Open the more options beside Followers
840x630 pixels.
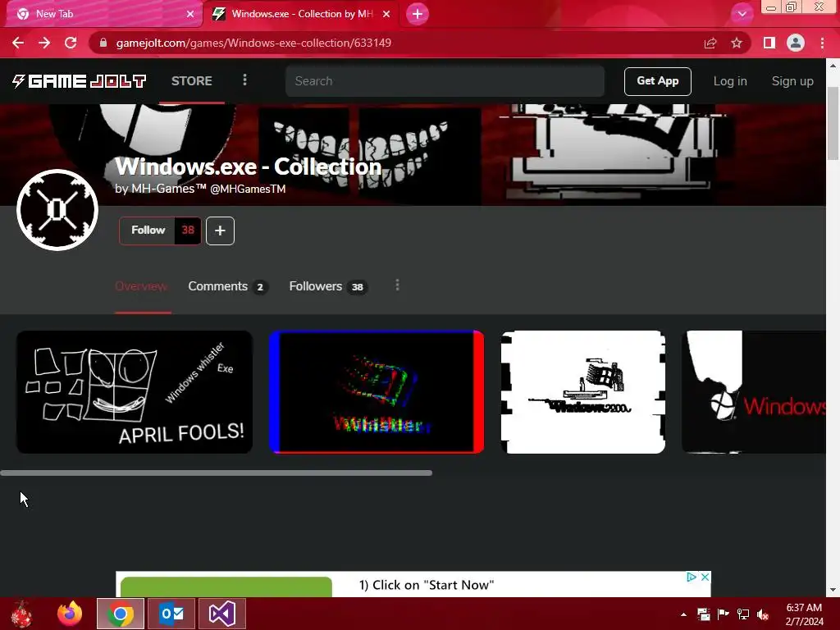(x=397, y=285)
